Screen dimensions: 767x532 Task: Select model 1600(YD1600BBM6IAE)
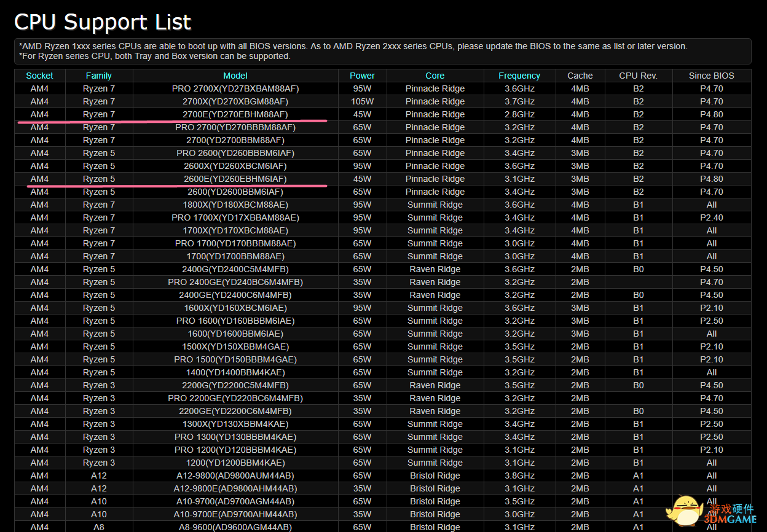coord(235,334)
